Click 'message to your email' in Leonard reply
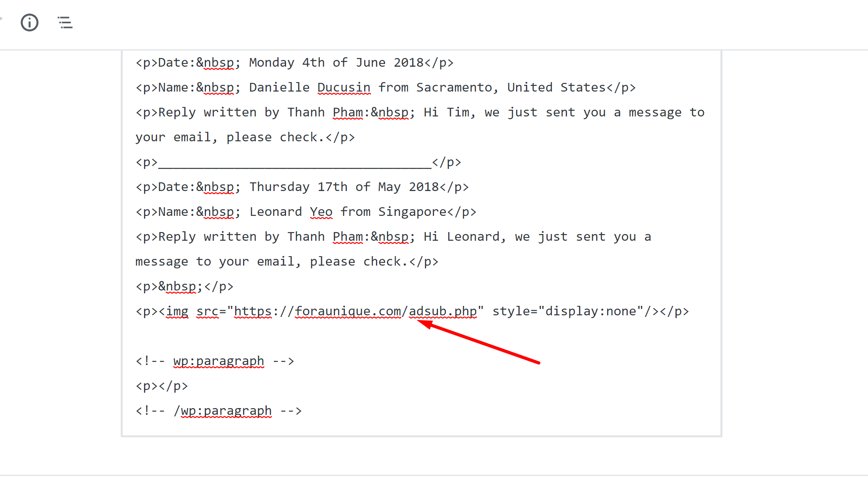Screen dimensions: 868x489 tap(215, 261)
